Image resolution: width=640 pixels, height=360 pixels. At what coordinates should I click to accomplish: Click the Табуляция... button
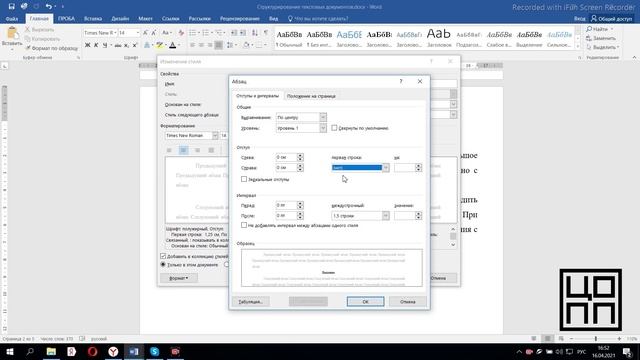pos(251,302)
